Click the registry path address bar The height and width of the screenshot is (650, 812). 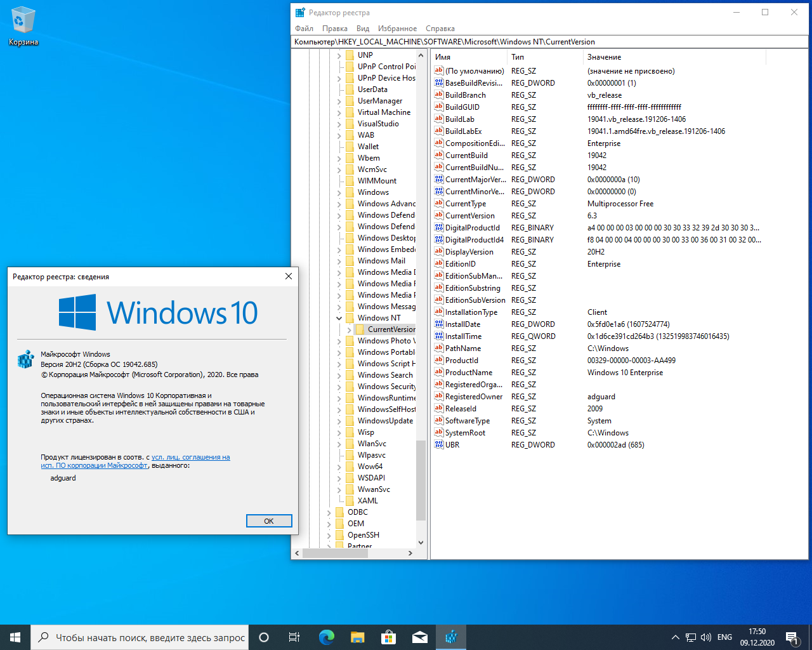550,42
